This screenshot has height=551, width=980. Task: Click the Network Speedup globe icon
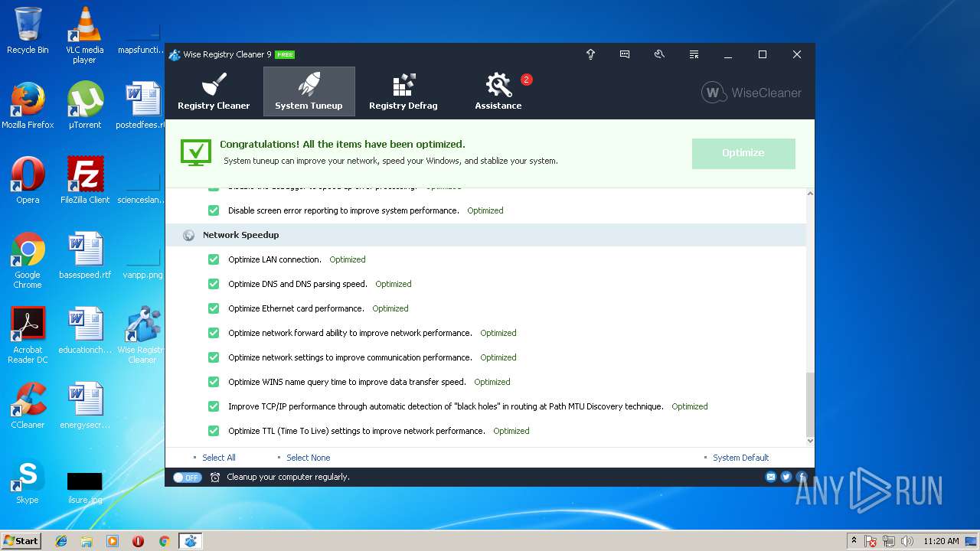(188, 235)
